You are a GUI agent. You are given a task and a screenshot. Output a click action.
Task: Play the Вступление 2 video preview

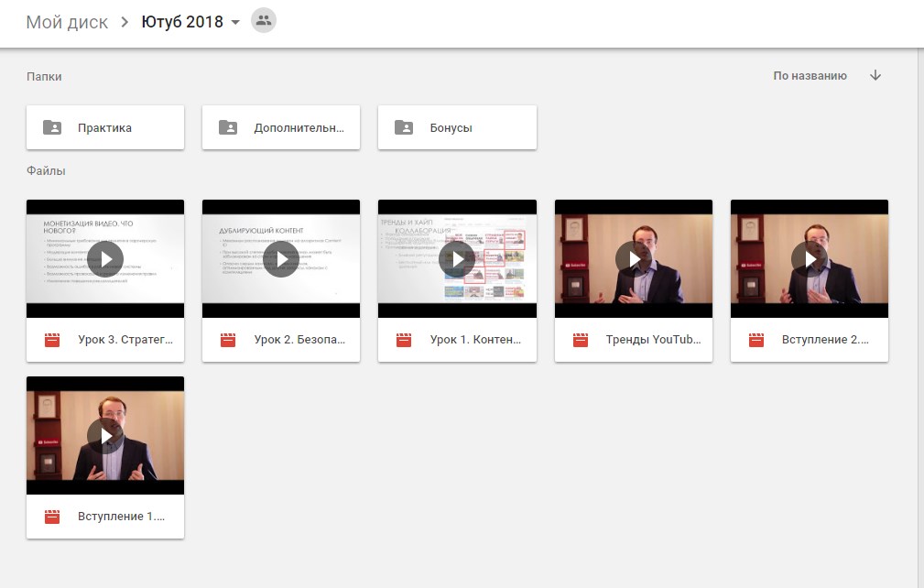pyautogui.click(x=809, y=259)
